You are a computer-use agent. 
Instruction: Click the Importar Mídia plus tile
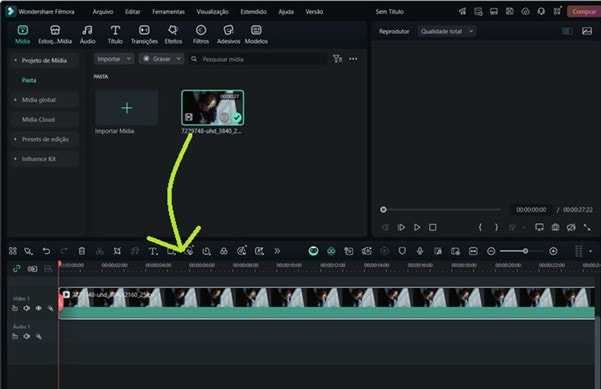click(126, 108)
